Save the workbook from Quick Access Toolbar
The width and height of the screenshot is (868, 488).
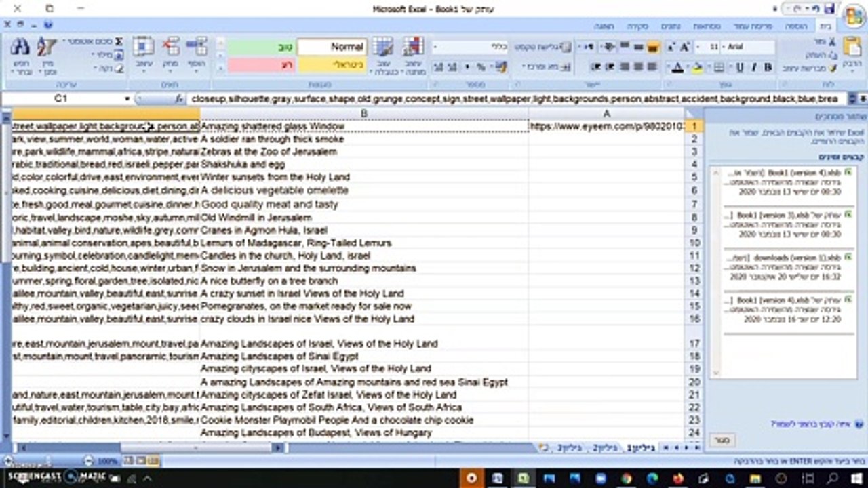(829, 9)
